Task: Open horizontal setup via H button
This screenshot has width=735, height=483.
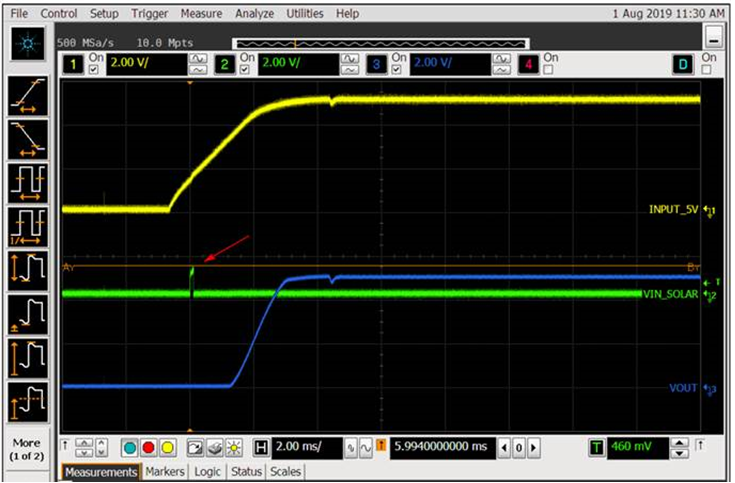Action: pos(261,448)
